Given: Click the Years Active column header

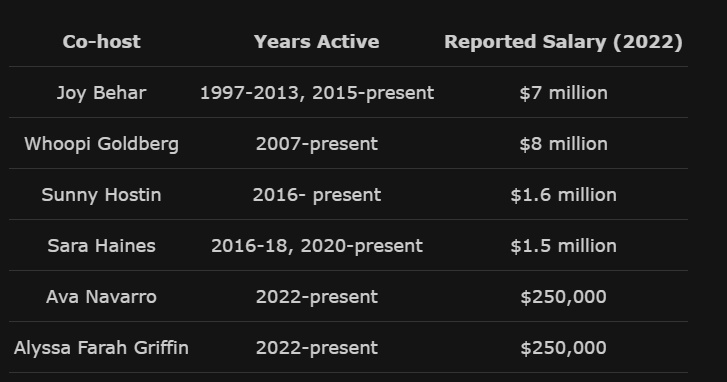Looking at the screenshot, I should tap(317, 42).
